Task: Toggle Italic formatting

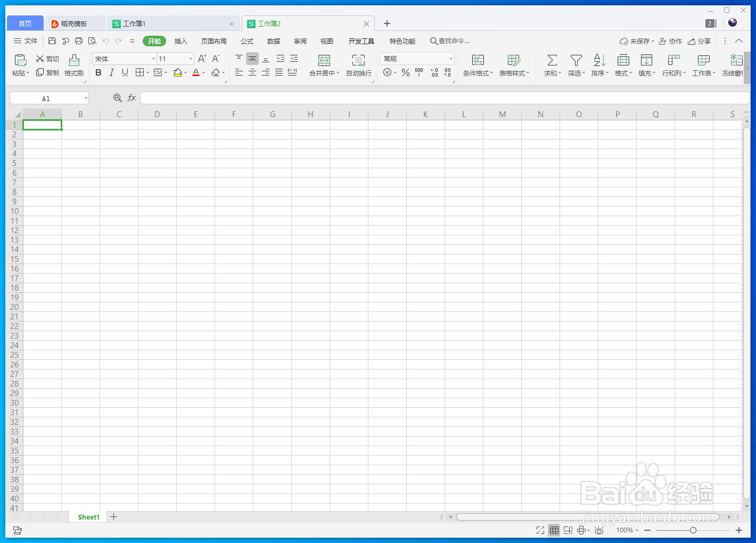Action: (x=112, y=72)
